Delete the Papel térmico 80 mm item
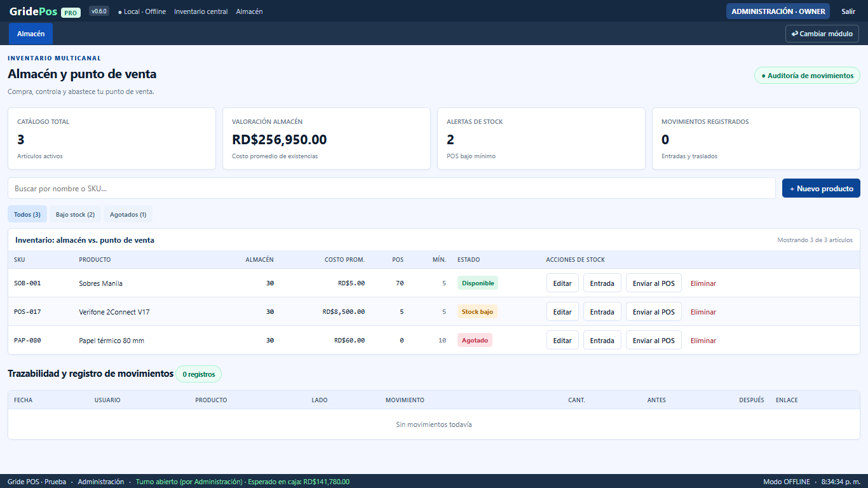Image resolution: width=868 pixels, height=488 pixels. pyautogui.click(x=703, y=341)
